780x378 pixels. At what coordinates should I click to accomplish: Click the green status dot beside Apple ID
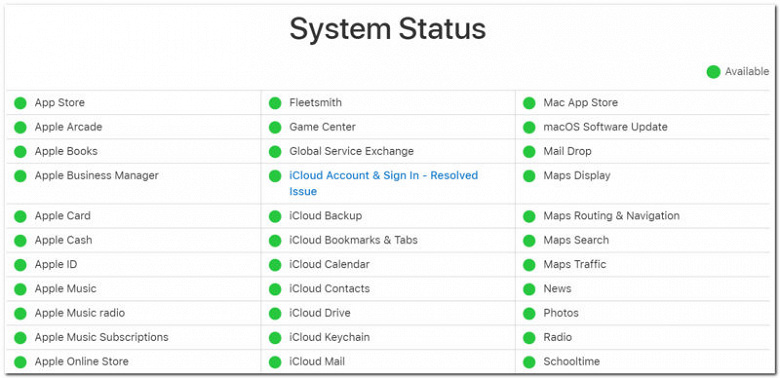pyautogui.click(x=20, y=265)
